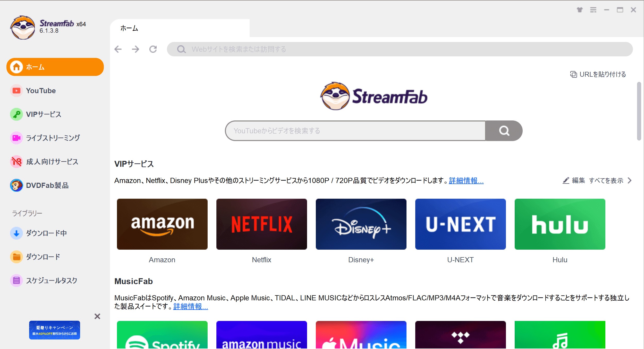Open ダウンロード library entry

click(x=55, y=257)
